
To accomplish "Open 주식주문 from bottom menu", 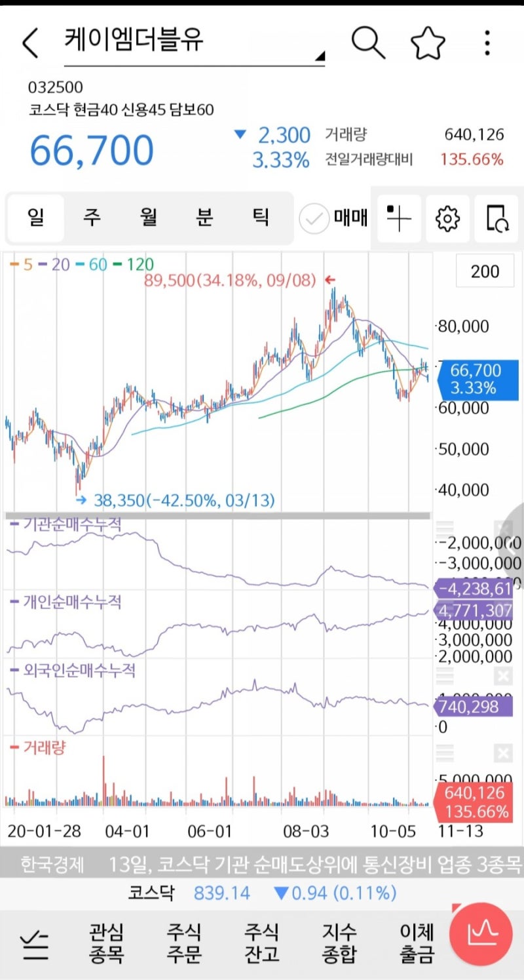I will 184,943.
